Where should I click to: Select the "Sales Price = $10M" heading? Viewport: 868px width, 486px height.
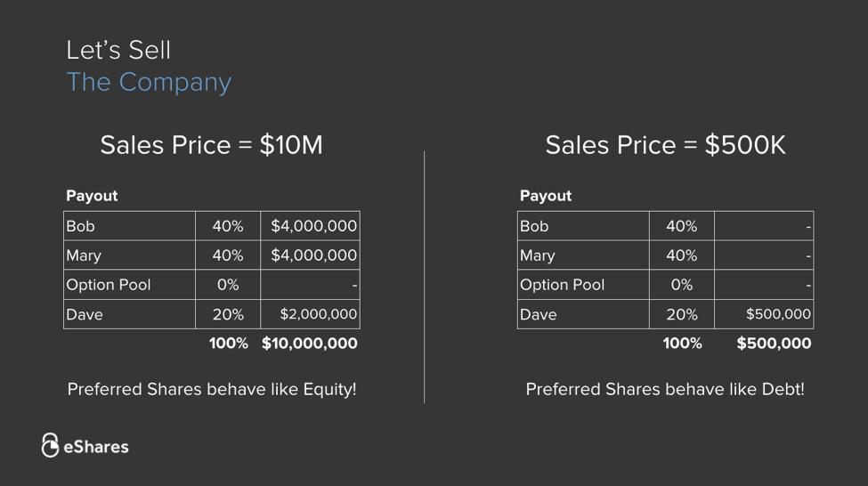coord(211,145)
